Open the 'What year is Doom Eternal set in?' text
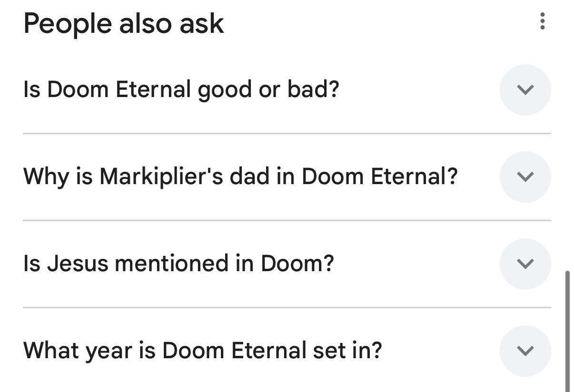574x392 pixels. [202, 351]
